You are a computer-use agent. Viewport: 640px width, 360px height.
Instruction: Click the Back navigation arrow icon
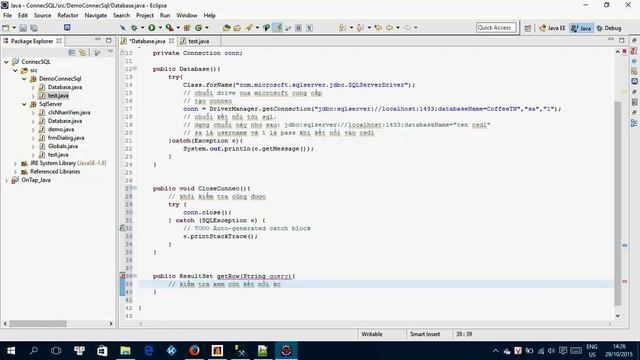pyautogui.click(x=389, y=28)
